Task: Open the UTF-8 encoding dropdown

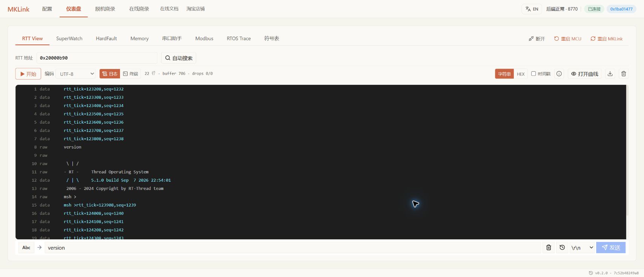Action: (77, 74)
